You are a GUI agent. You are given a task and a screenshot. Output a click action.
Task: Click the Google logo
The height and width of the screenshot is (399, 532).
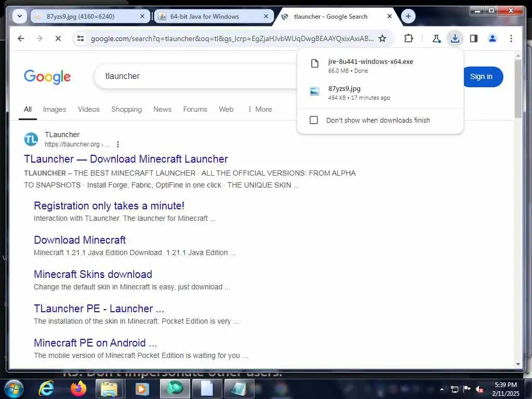coord(47,77)
